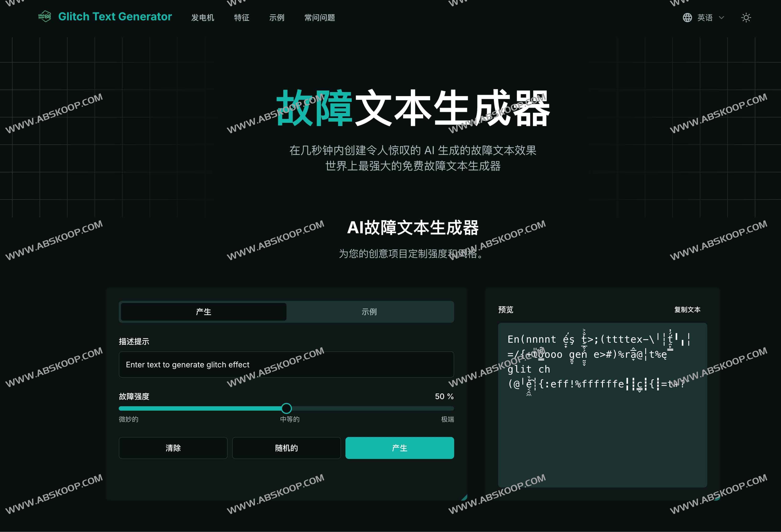
Task: Select the 特征 navigation link
Action: tap(241, 18)
